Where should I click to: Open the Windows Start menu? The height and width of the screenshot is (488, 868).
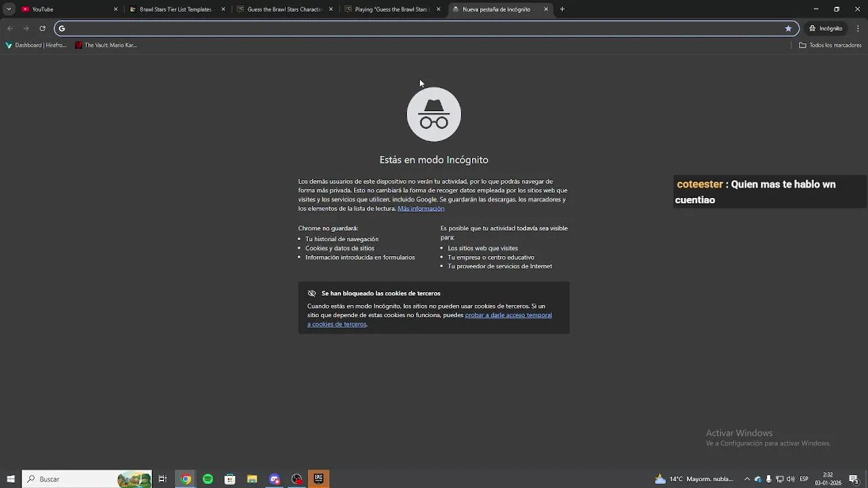[11, 479]
